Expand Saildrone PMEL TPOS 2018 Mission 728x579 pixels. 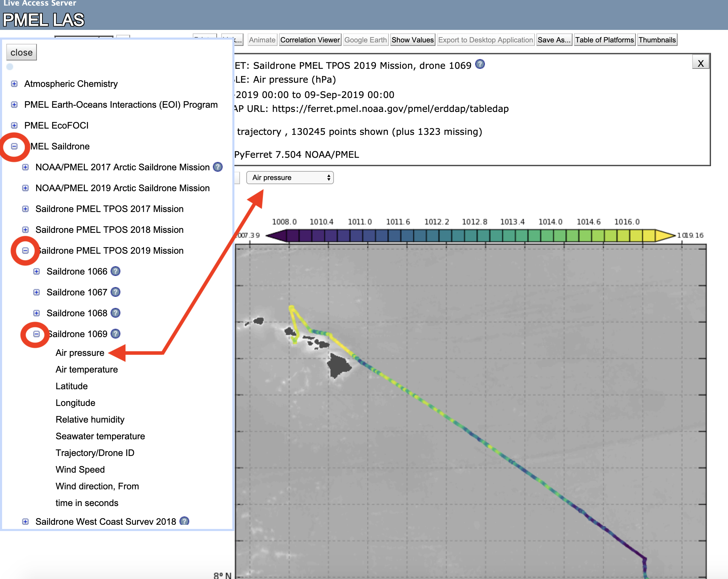pos(25,230)
